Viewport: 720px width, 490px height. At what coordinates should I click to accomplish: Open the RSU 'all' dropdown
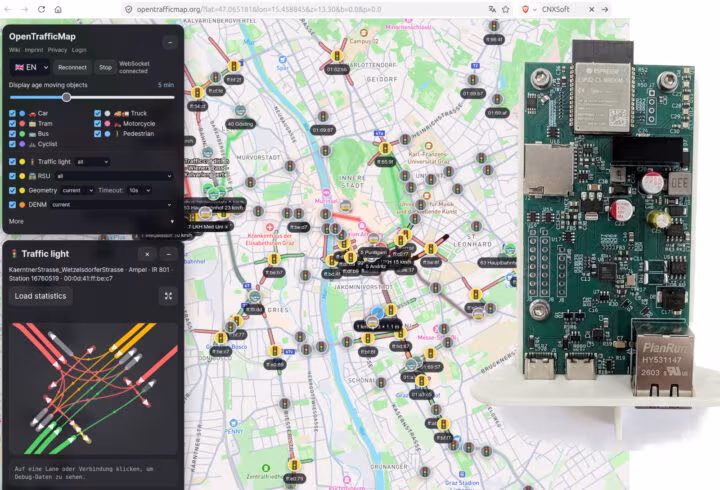tap(114, 176)
